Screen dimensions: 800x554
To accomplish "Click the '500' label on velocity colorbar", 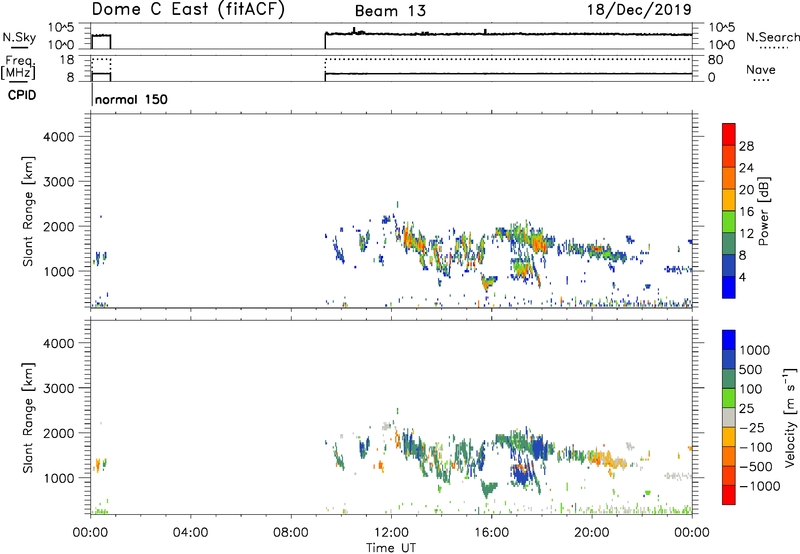I will click(753, 370).
